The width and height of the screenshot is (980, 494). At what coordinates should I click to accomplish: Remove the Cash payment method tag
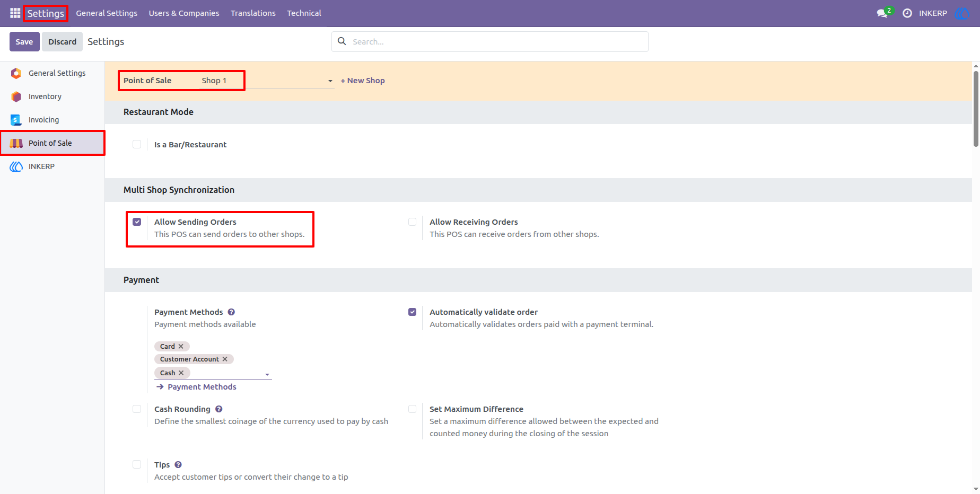point(181,373)
